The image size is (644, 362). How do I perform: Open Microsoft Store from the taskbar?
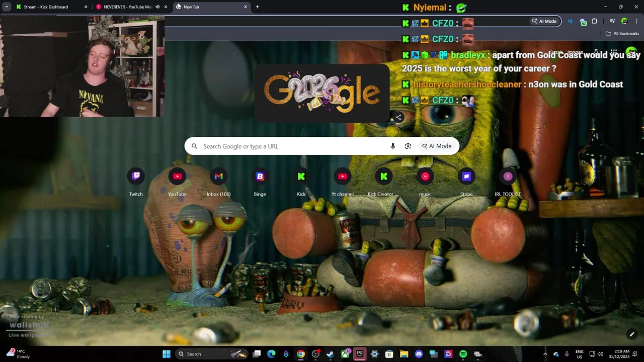[389, 354]
